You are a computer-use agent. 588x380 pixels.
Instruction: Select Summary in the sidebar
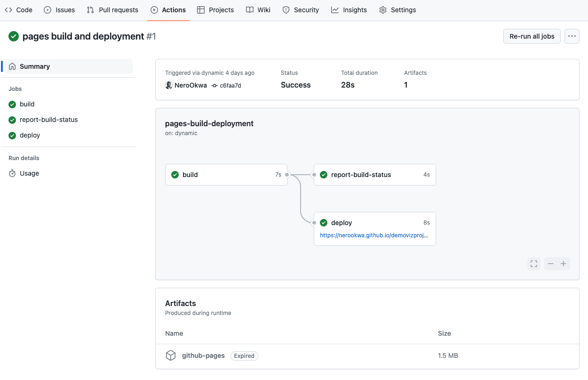pos(35,66)
